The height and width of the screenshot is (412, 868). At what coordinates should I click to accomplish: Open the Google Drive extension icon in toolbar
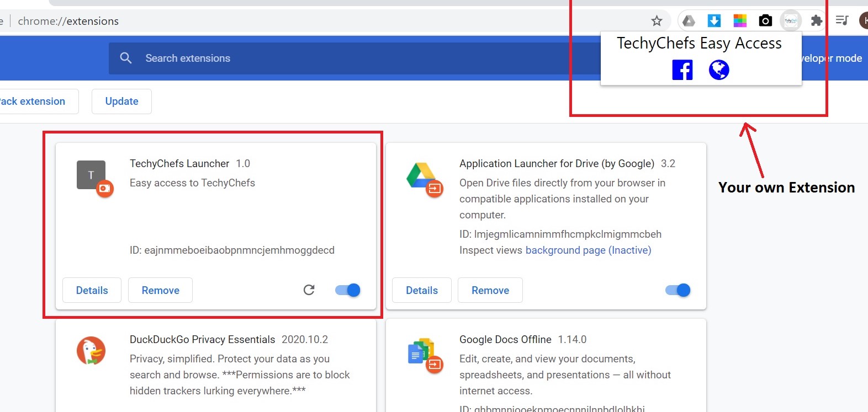(x=689, y=21)
